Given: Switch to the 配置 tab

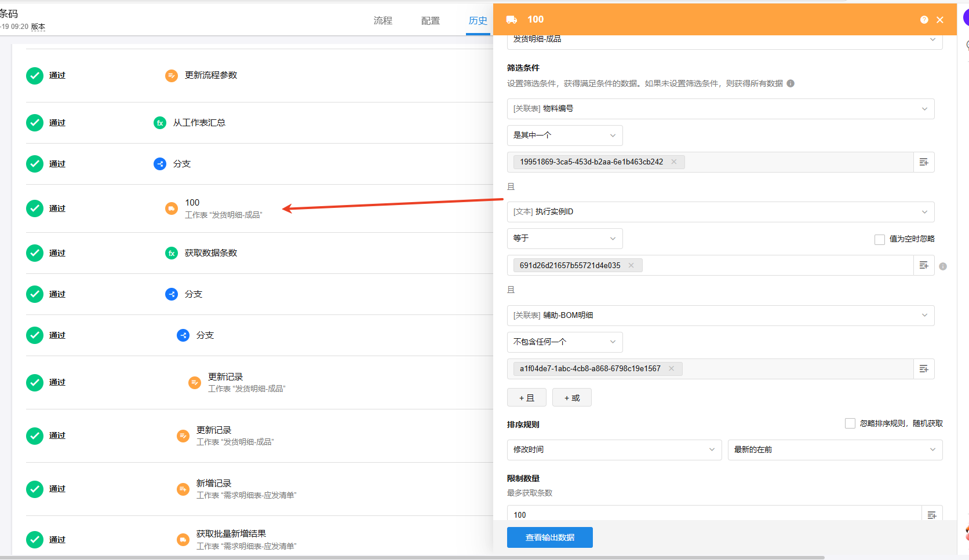Looking at the screenshot, I should [x=430, y=21].
